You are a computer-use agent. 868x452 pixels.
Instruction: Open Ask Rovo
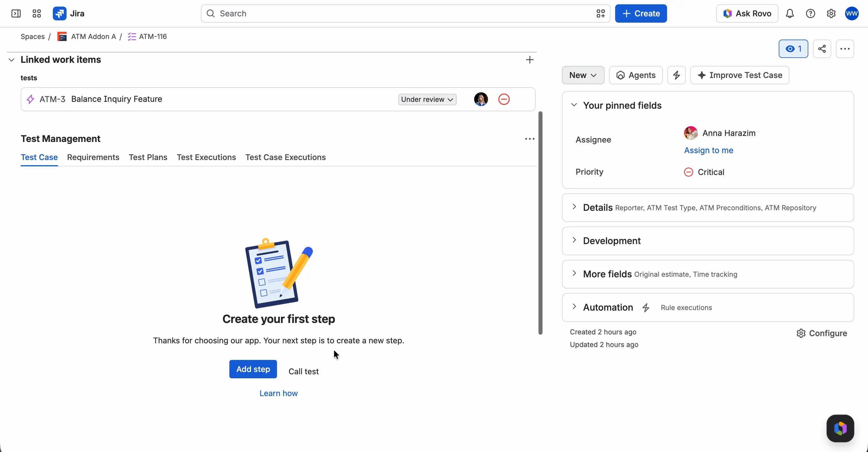747,13
